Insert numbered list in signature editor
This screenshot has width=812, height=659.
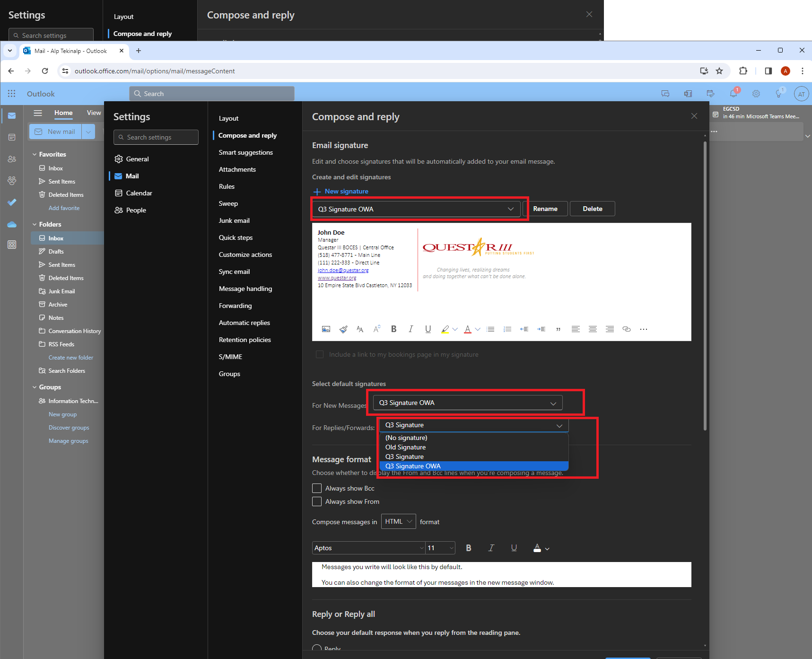[x=507, y=329]
